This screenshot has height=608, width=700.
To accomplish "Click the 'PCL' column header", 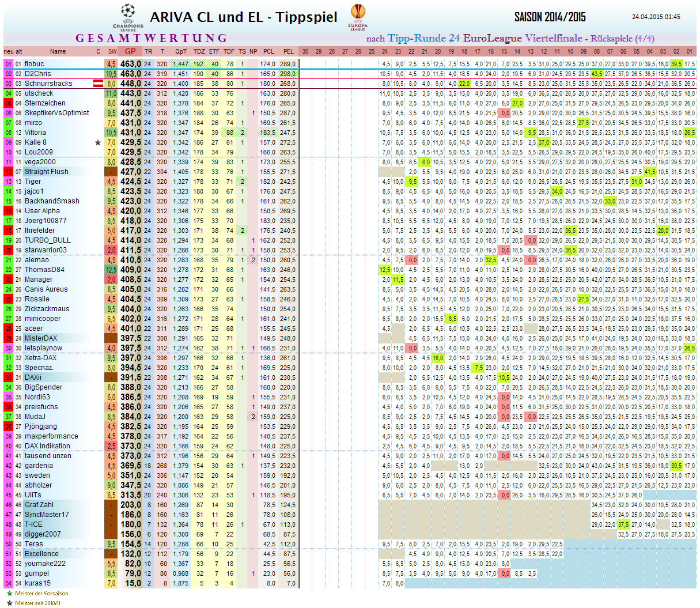I will pos(269,52).
